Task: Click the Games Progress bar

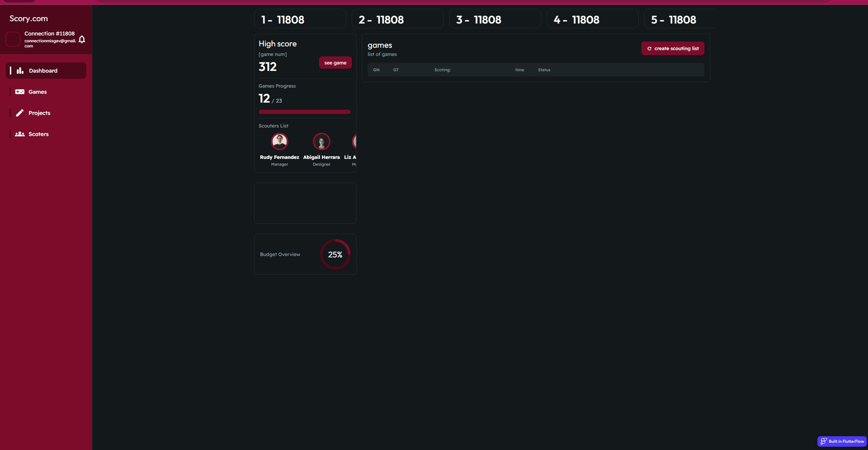Action: pyautogui.click(x=304, y=112)
